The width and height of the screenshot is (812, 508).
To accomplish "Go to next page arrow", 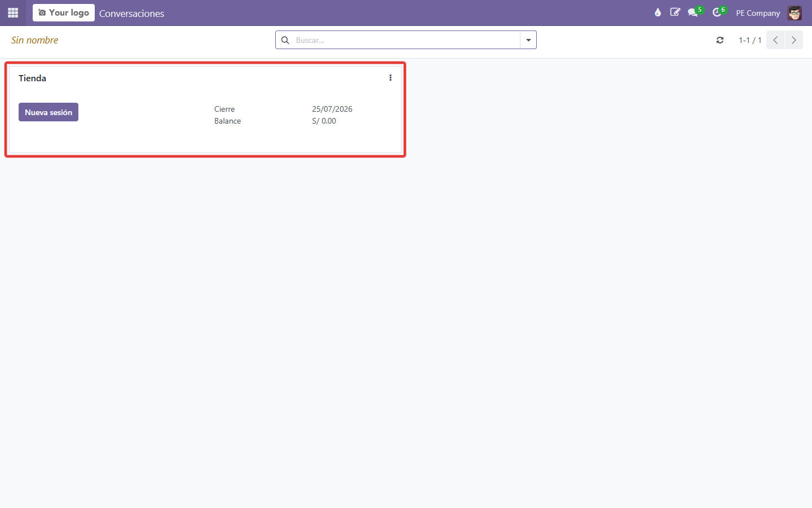I will tap(794, 40).
